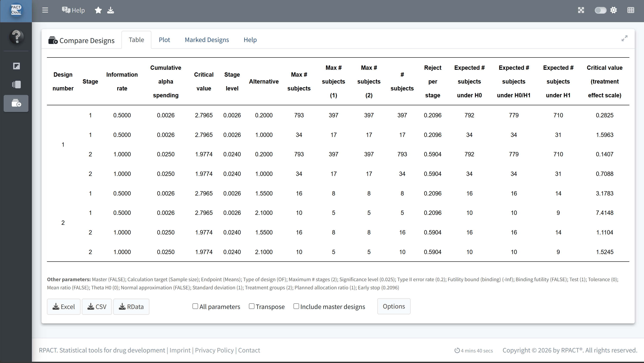Image resolution: width=644 pixels, height=363 pixels.
Task: Click the fullscreen arrows icon in header
Action: [x=581, y=10]
